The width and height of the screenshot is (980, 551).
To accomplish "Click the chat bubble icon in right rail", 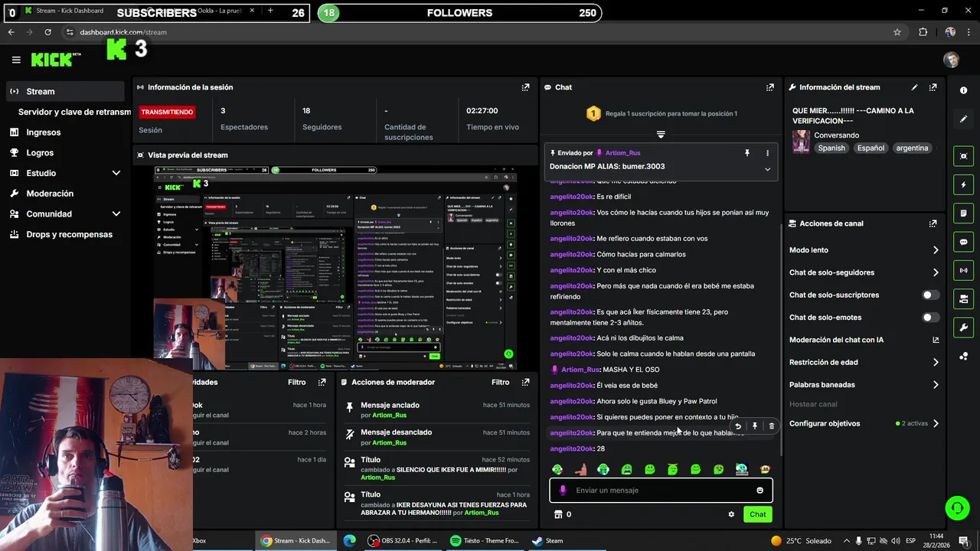I will pyautogui.click(x=963, y=242).
